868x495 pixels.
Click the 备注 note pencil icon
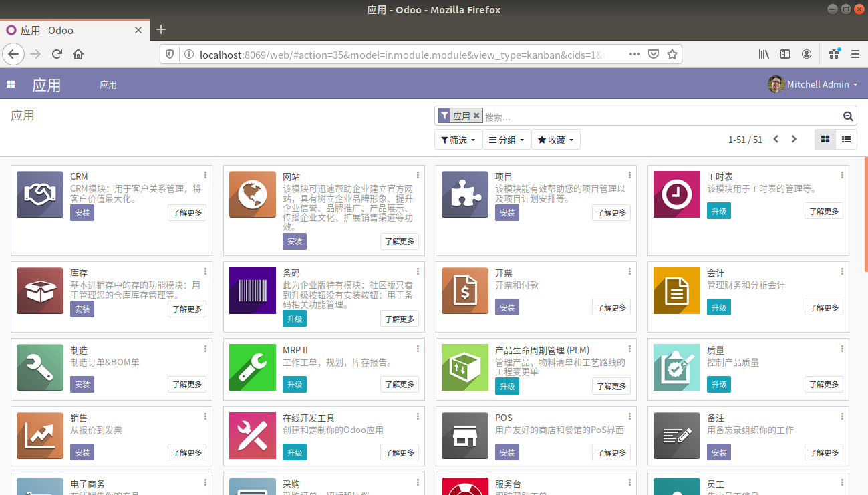pyautogui.click(x=677, y=436)
